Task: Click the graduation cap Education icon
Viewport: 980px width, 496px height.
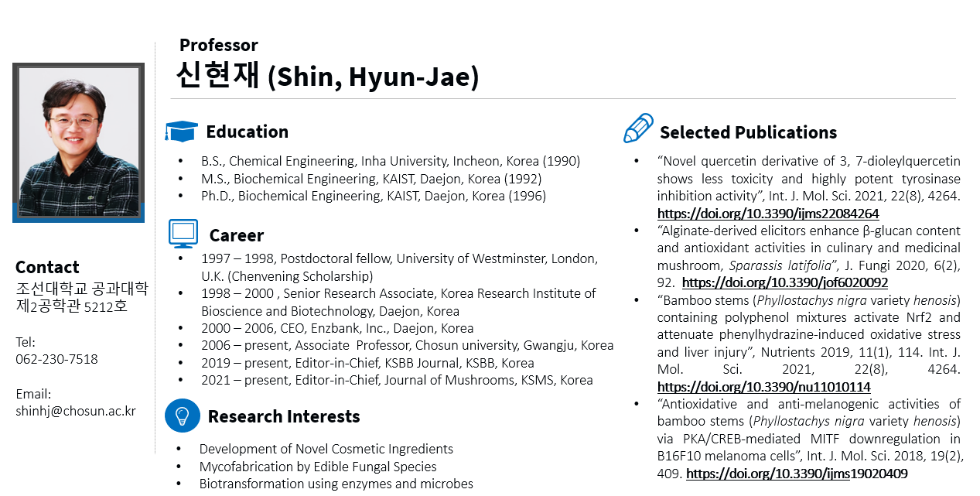Action: pyautogui.click(x=182, y=132)
